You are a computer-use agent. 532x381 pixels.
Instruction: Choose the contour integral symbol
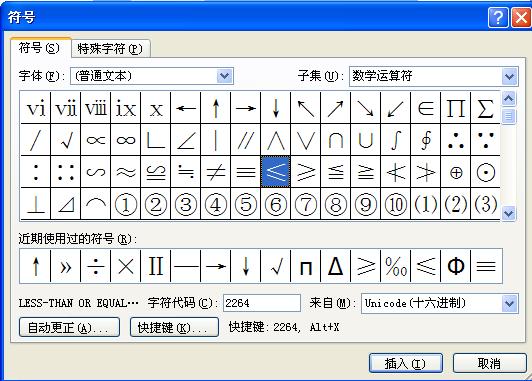(x=425, y=140)
